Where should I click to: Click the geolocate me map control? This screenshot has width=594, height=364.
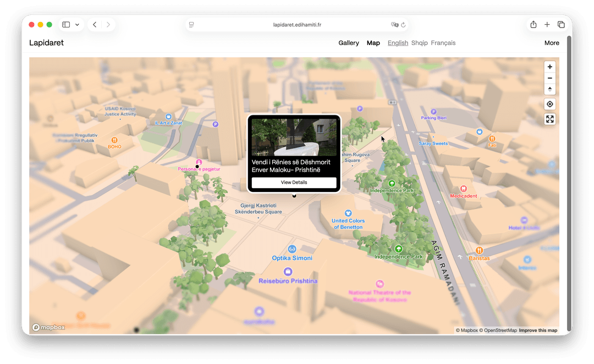click(x=549, y=104)
